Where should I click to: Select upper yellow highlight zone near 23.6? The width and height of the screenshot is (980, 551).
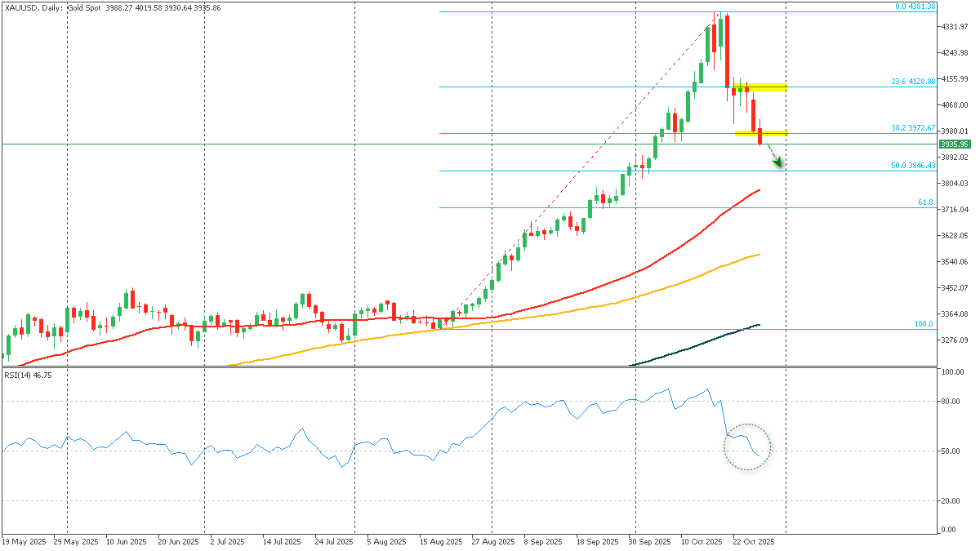(760, 87)
